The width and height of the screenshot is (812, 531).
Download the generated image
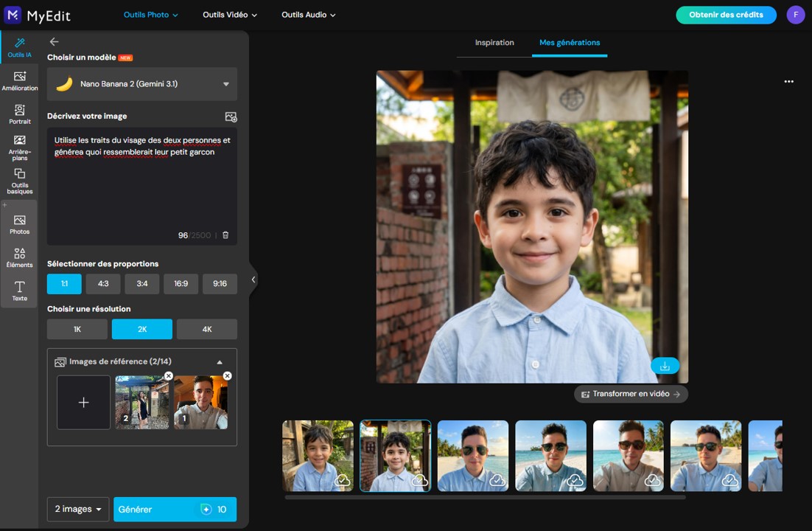click(665, 366)
